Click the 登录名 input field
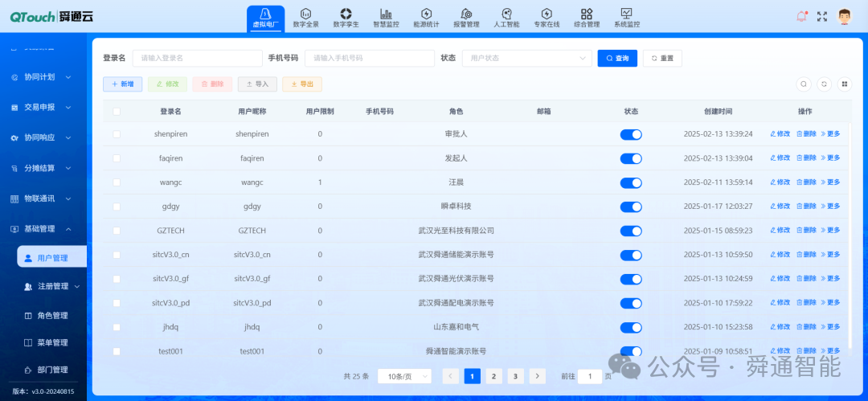The image size is (868, 401). (198, 58)
